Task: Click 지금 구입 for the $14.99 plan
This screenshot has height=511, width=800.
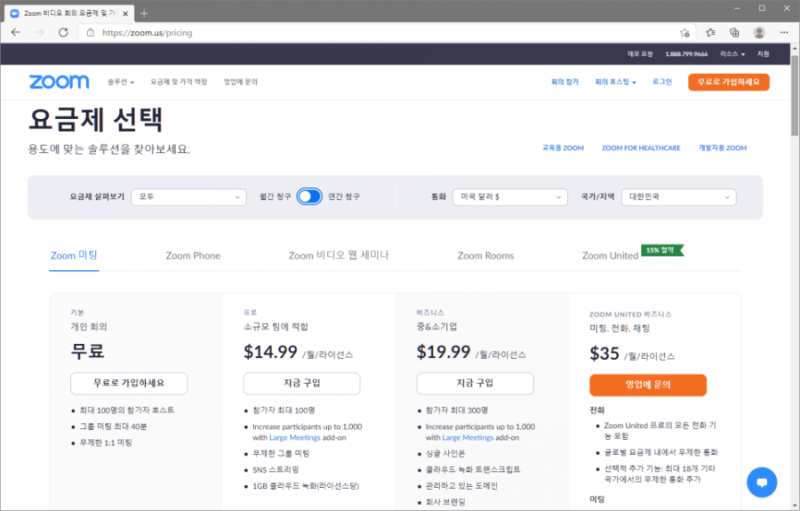Action: pos(302,383)
